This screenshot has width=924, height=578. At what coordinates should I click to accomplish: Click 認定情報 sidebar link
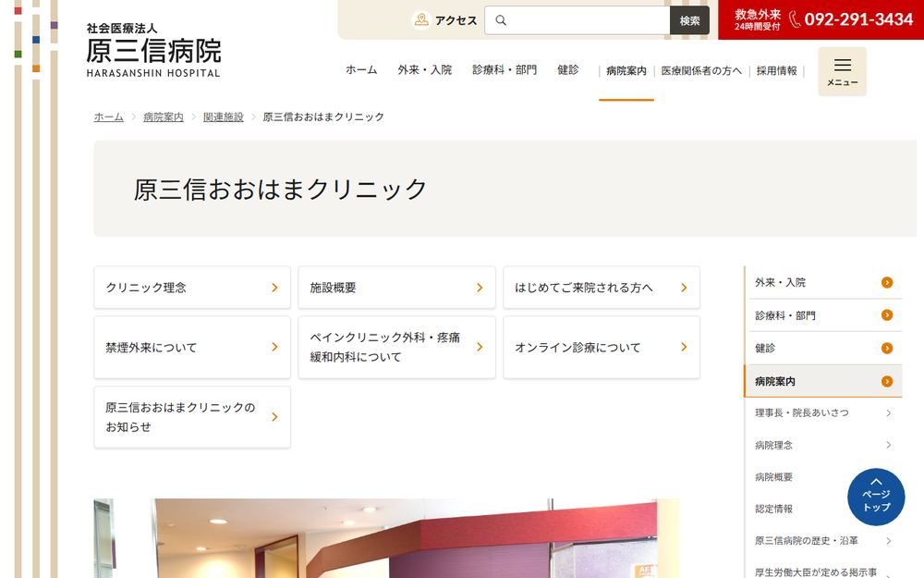[x=773, y=509]
